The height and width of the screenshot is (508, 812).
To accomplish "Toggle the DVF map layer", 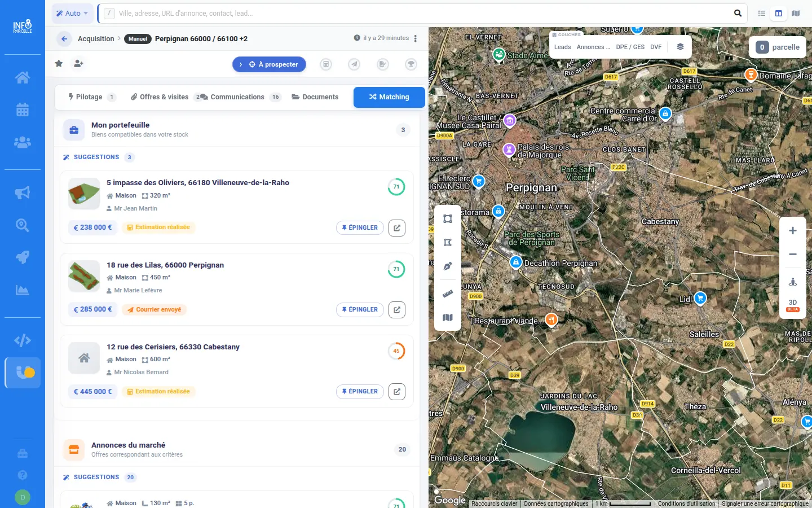I will point(656,47).
